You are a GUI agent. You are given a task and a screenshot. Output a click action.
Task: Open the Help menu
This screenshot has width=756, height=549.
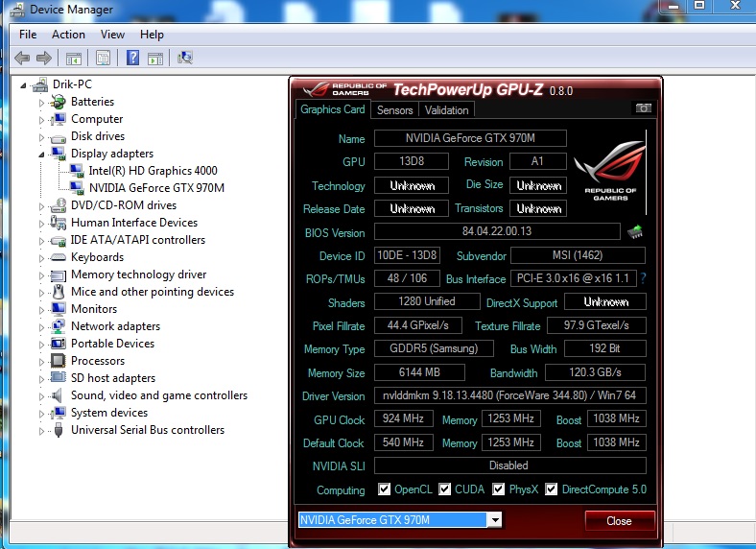(x=152, y=35)
